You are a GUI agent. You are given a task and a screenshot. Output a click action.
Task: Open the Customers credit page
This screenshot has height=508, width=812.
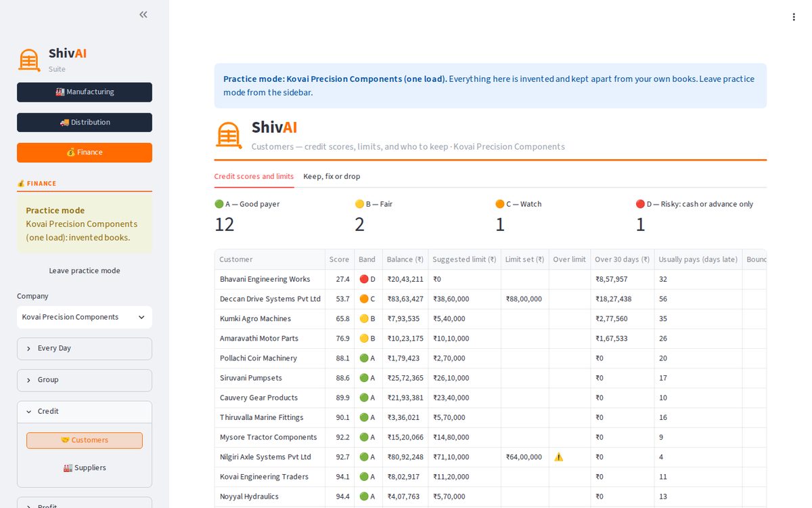tap(85, 440)
